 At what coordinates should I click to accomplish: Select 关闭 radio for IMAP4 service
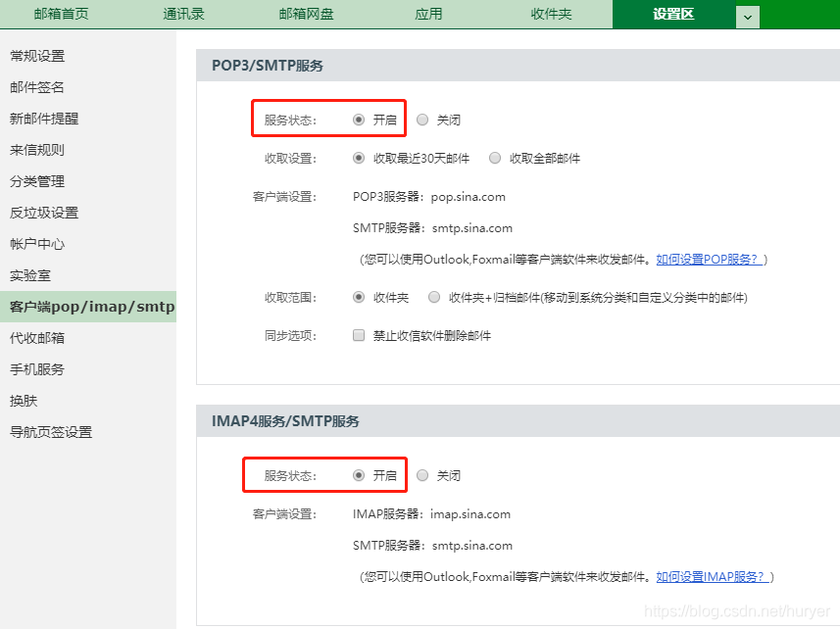point(422,475)
